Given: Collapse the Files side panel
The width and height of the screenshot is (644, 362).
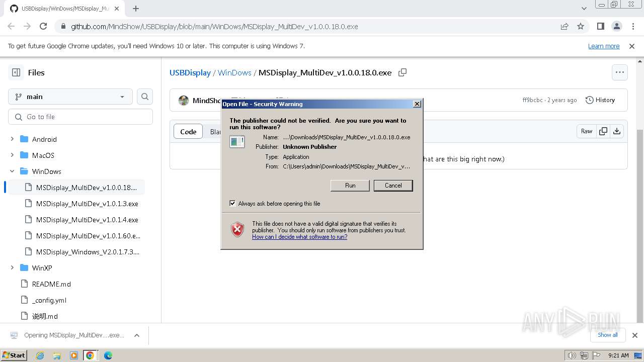Looking at the screenshot, I should (x=16, y=72).
